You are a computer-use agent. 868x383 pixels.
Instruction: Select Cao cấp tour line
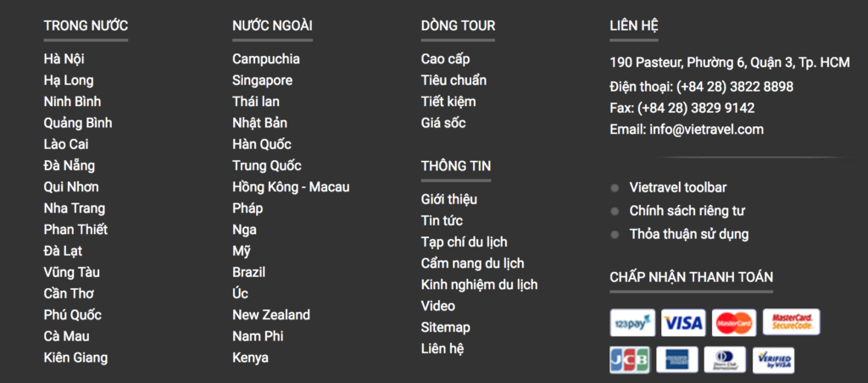click(446, 59)
